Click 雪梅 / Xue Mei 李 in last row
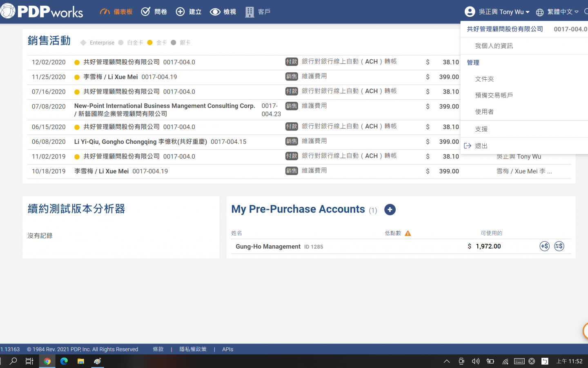The height and width of the screenshot is (368, 588). tap(524, 171)
